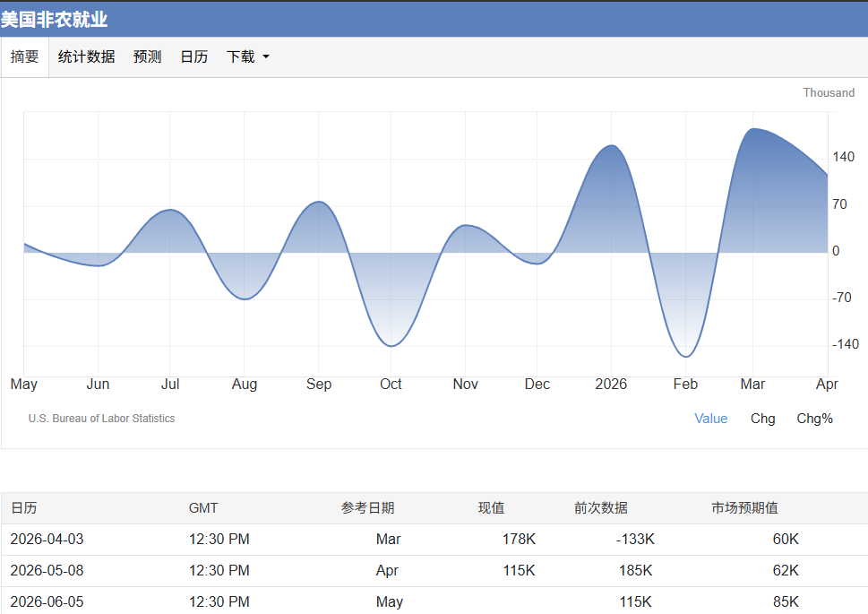This screenshot has height=614, width=868.
Task: Click the 178K actual value for Mar
Action: [519, 540]
